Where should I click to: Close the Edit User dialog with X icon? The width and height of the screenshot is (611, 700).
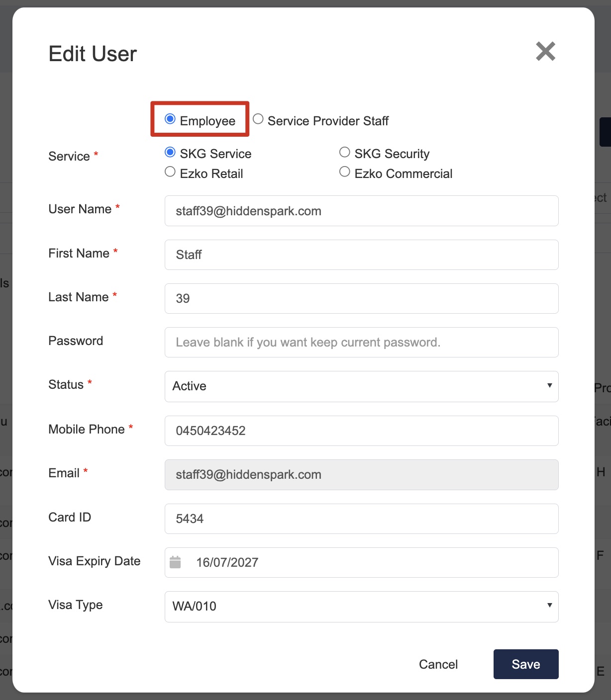click(545, 51)
